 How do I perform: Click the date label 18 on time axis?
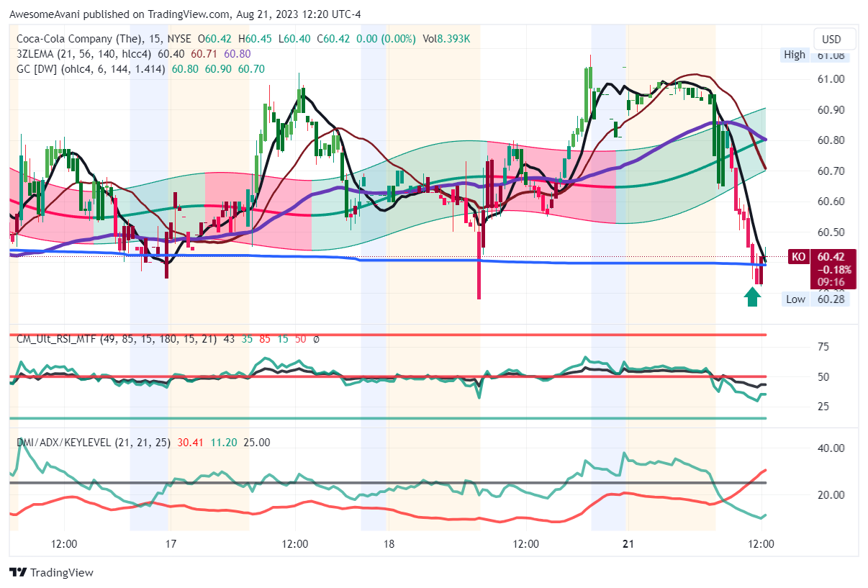click(388, 543)
